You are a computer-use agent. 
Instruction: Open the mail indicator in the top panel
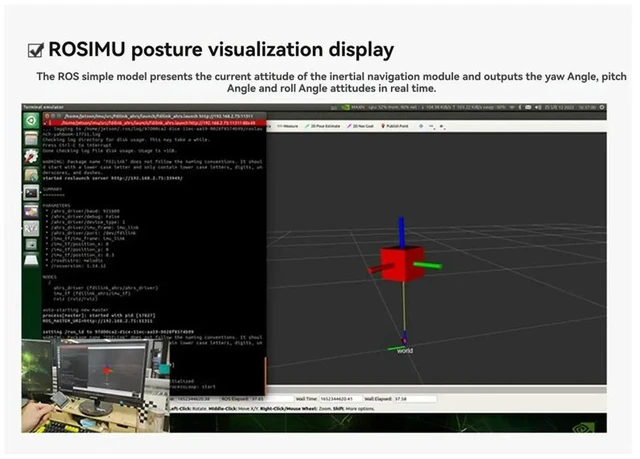coord(528,107)
